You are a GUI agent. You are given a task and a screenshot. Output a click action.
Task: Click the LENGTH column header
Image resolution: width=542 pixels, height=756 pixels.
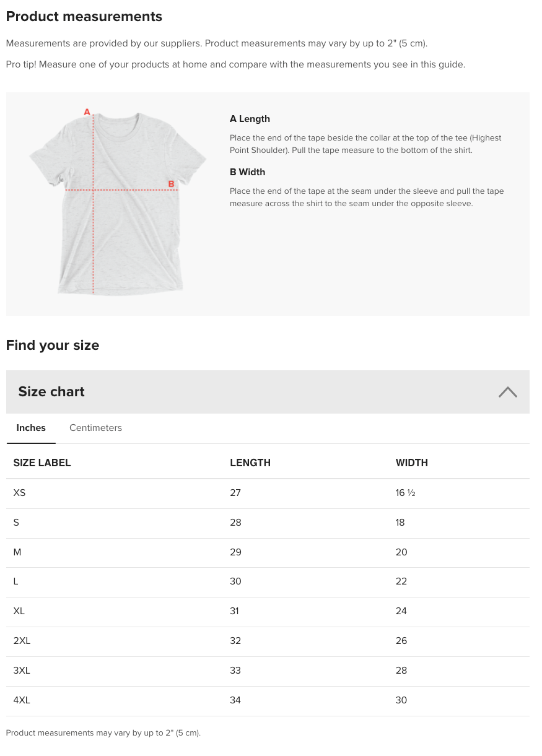(250, 463)
